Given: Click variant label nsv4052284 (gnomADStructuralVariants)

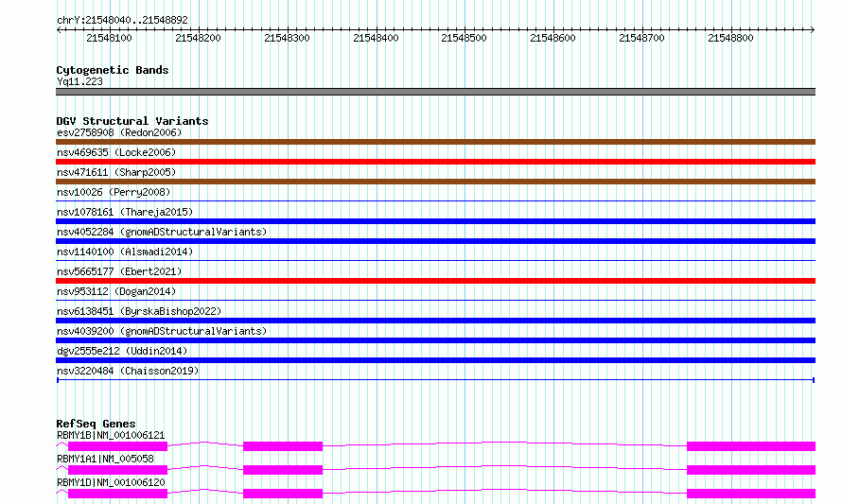Looking at the screenshot, I should coord(162,232).
